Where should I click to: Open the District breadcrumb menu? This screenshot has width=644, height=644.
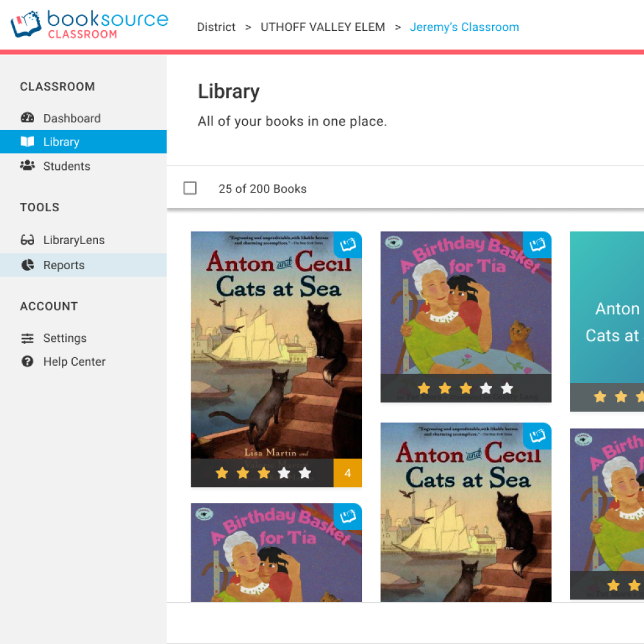(x=216, y=27)
